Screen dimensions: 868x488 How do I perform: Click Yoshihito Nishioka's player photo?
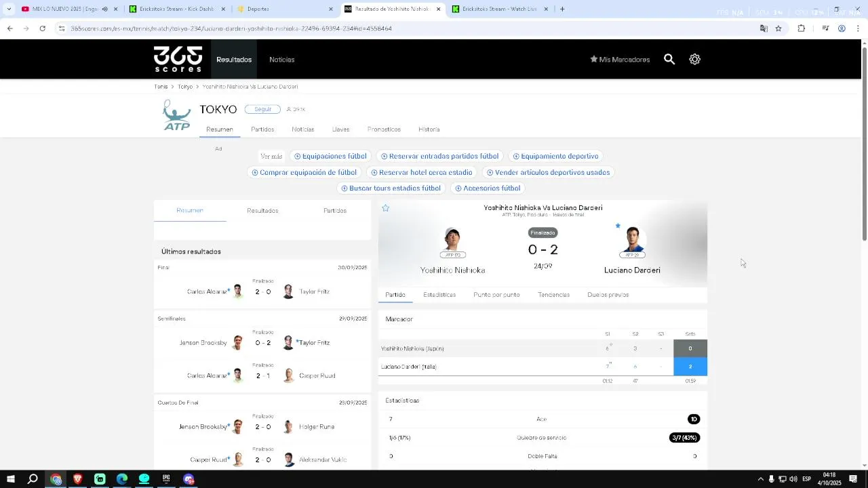point(452,240)
